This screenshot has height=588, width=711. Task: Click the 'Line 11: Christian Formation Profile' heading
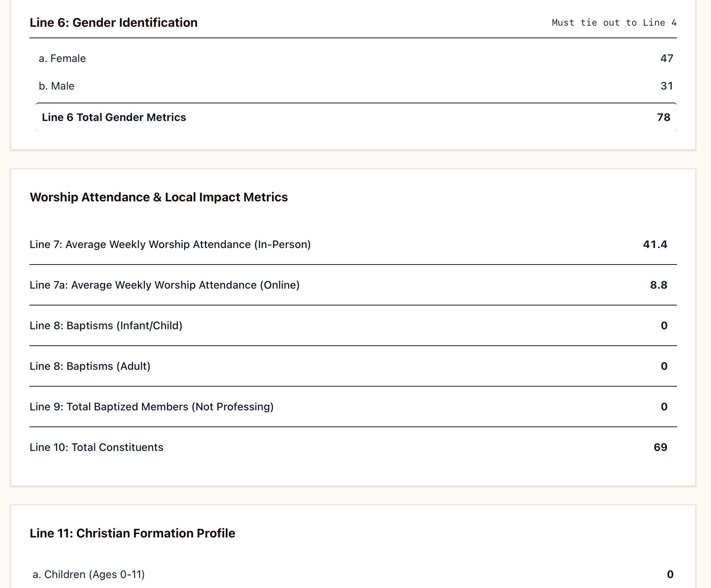(132, 533)
